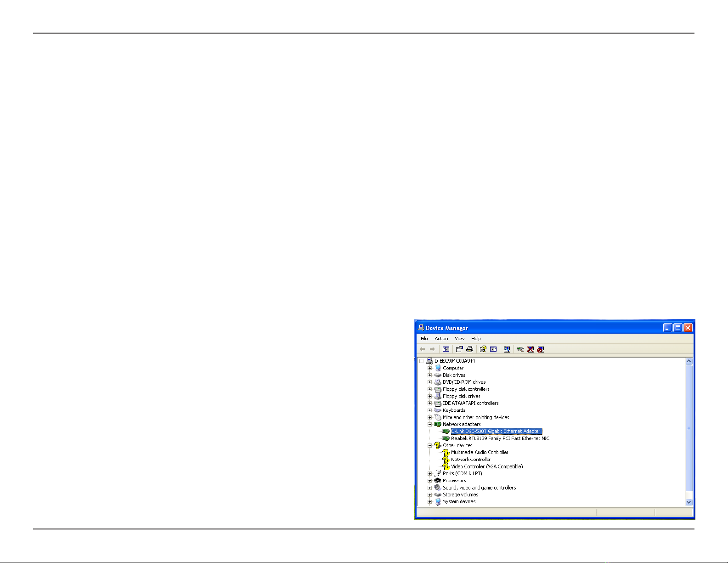
Task: Select the Floppy disk controllers label
Action: point(466,389)
